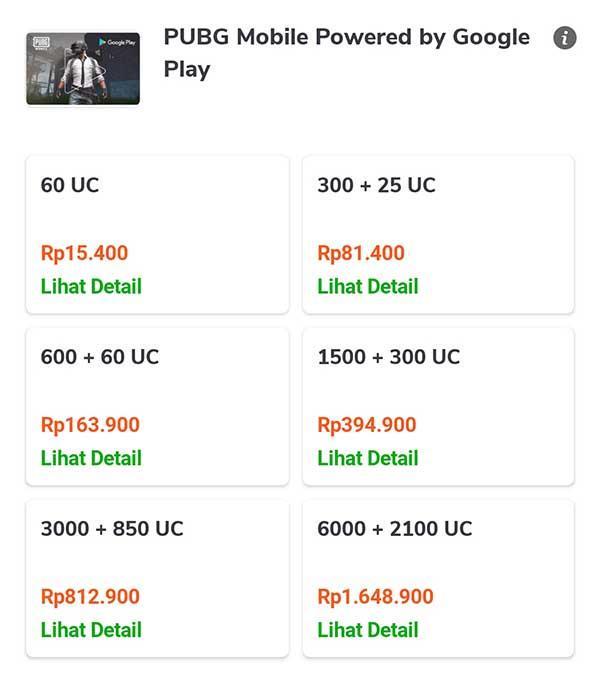Click the PUBG Mobile Powered by Google Play title
Screen dimensions: 600x681
[x=347, y=53]
